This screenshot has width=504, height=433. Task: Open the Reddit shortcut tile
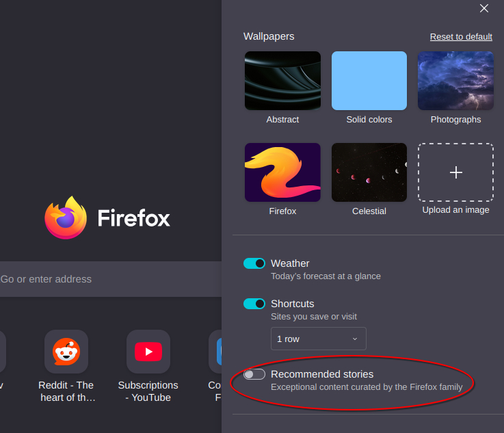point(66,352)
